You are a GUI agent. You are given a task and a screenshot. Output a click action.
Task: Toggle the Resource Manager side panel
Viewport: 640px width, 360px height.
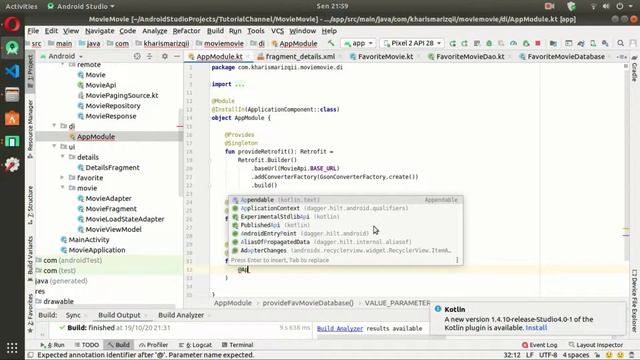click(30, 129)
